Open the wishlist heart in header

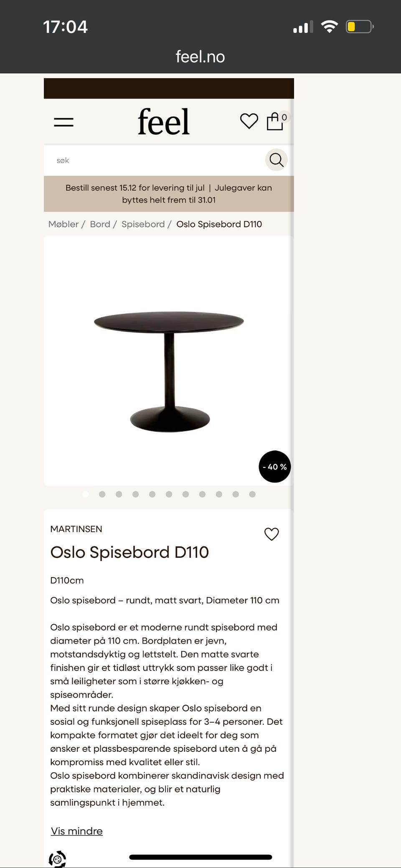coord(249,121)
